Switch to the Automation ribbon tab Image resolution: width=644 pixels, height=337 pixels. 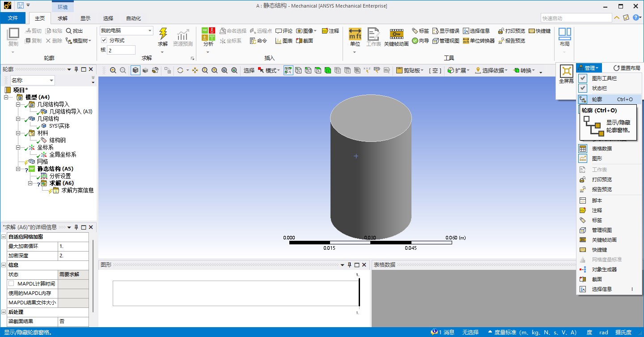133,18
